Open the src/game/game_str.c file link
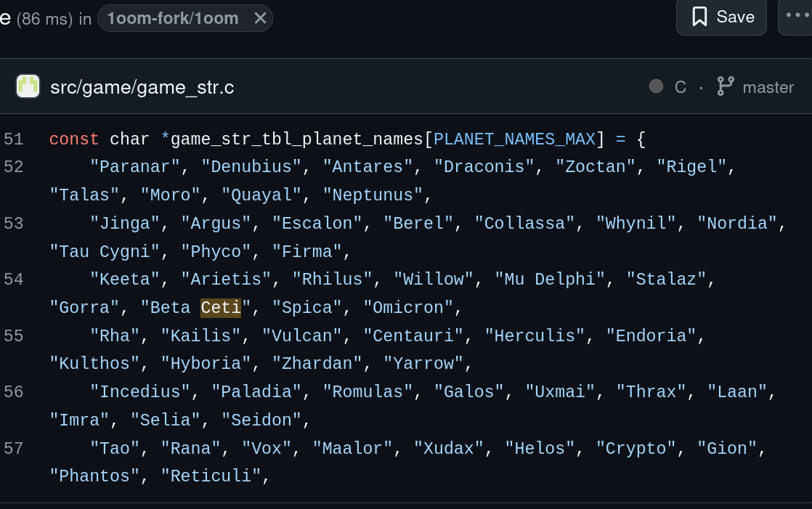 pos(142,87)
